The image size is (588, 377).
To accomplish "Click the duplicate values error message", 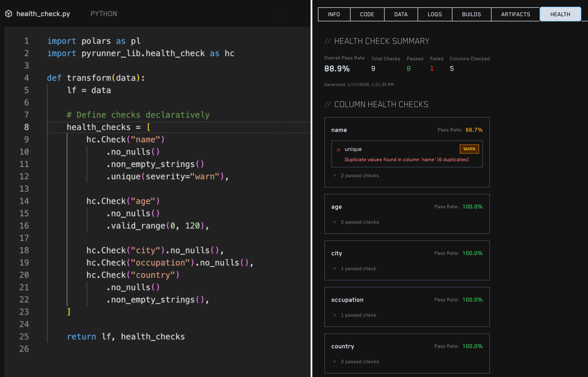I will (x=407, y=160).
